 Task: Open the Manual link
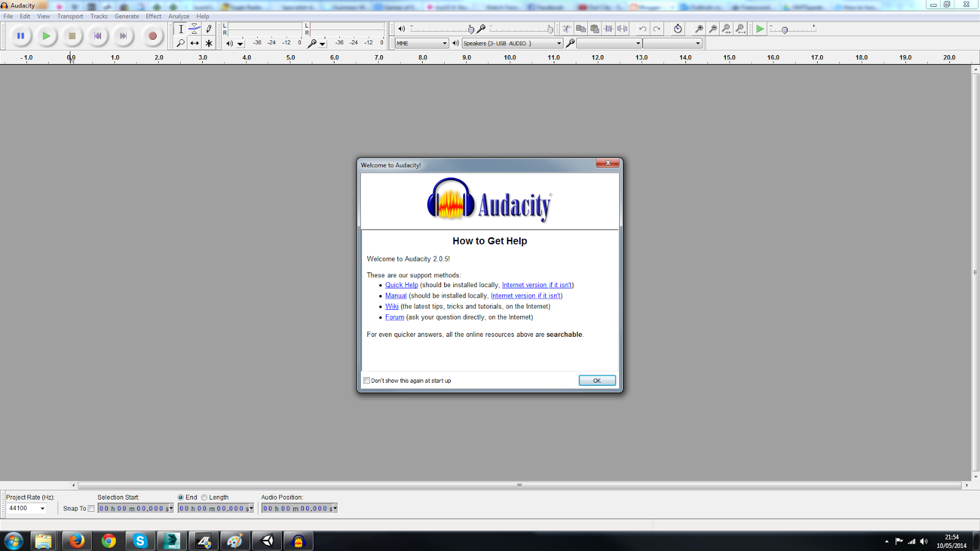click(396, 296)
